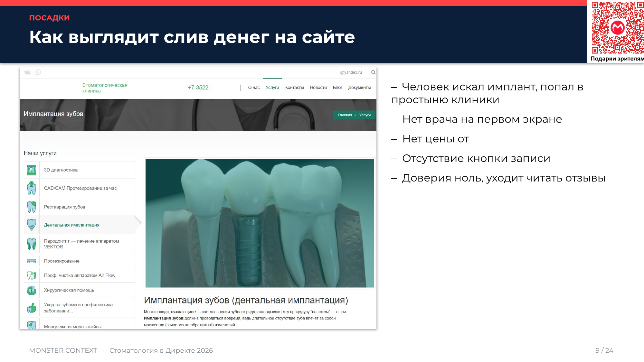Open the Документы menu item
Image resolution: width=644 pixels, height=362 pixels.
pos(359,88)
